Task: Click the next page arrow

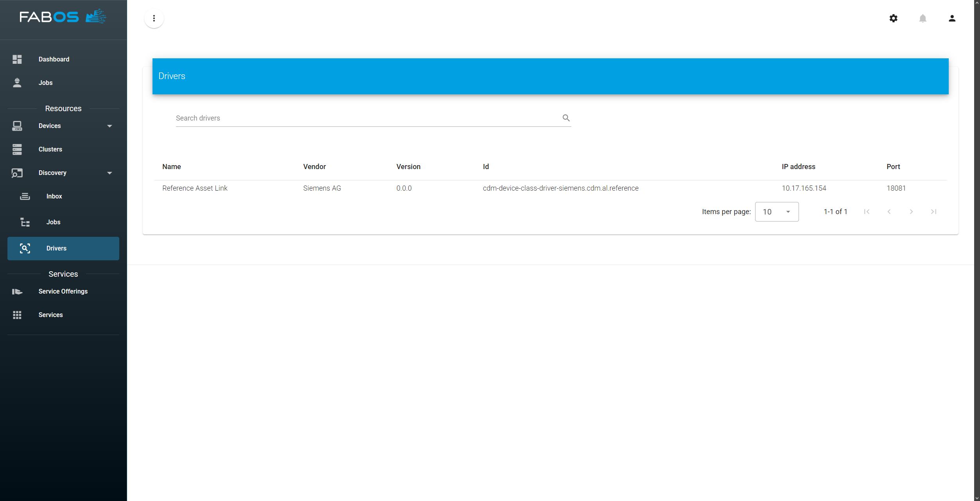Action: pos(911,211)
